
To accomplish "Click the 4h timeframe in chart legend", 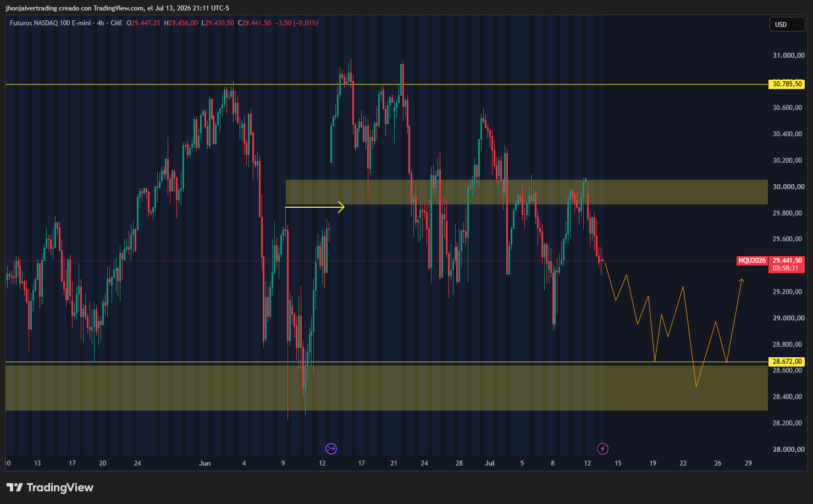I will pyautogui.click(x=101, y=23).
